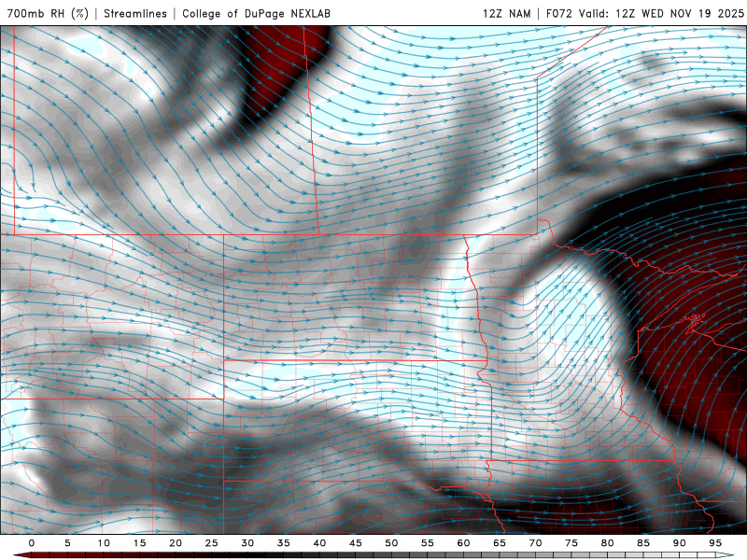Click the legend value "45"
This screenshot has height=560, width=747.
tap(355, 543)
